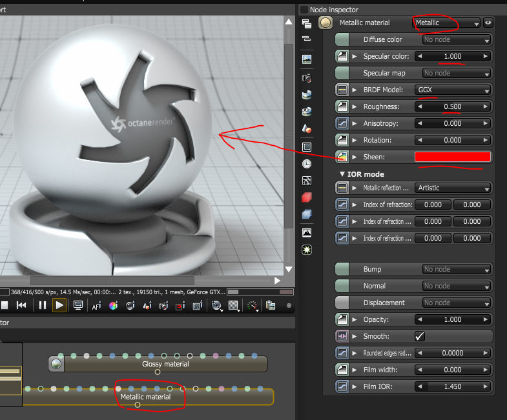Open the geometry cone-and-sphere icon
Image resolution: width=507 pixels, height=420 pixels.
(x=307, y=128)
